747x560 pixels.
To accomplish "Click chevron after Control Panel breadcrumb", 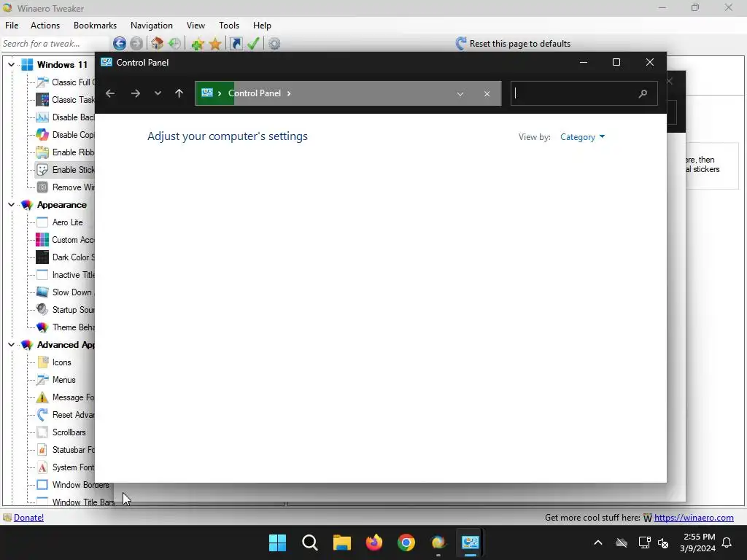I will (289, 93).
